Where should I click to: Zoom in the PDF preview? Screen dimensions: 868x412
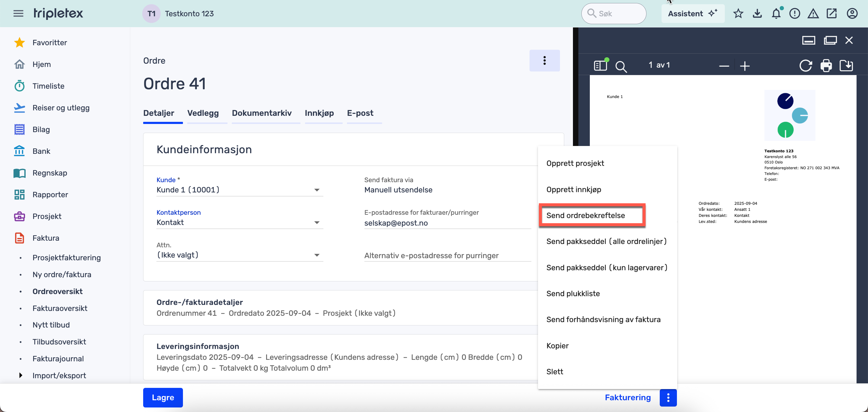(x=745, y=66)
